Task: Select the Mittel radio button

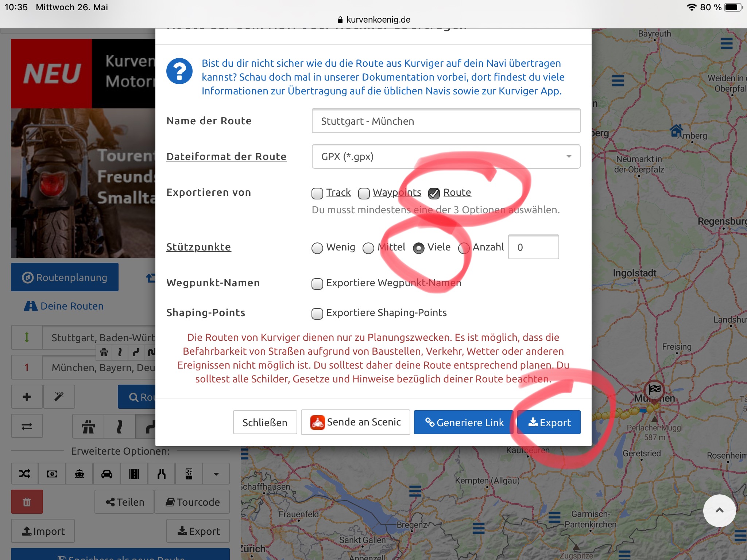Action: click(x=368, y=248)
